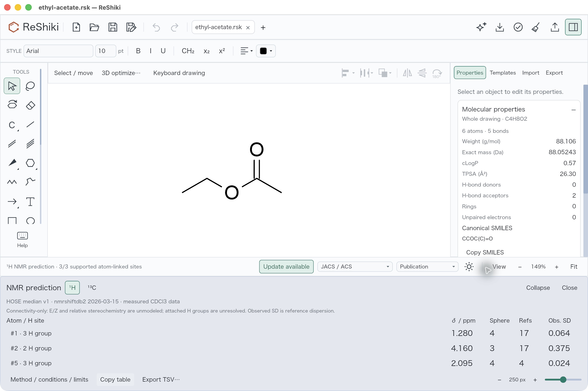Click Copy table button
Viewport: 588px width, 391px height.
pyautogui.click(x=115, y=379)
